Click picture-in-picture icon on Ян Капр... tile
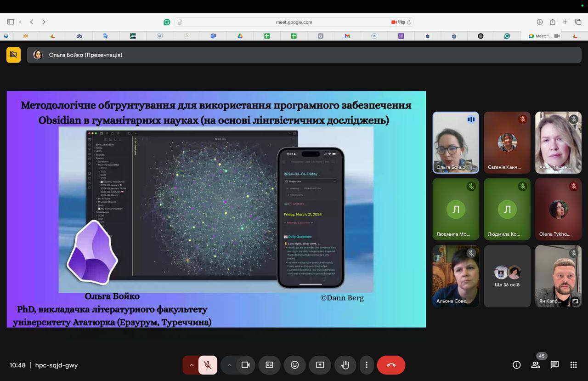 pyautogui.click(x=575, y=301)
